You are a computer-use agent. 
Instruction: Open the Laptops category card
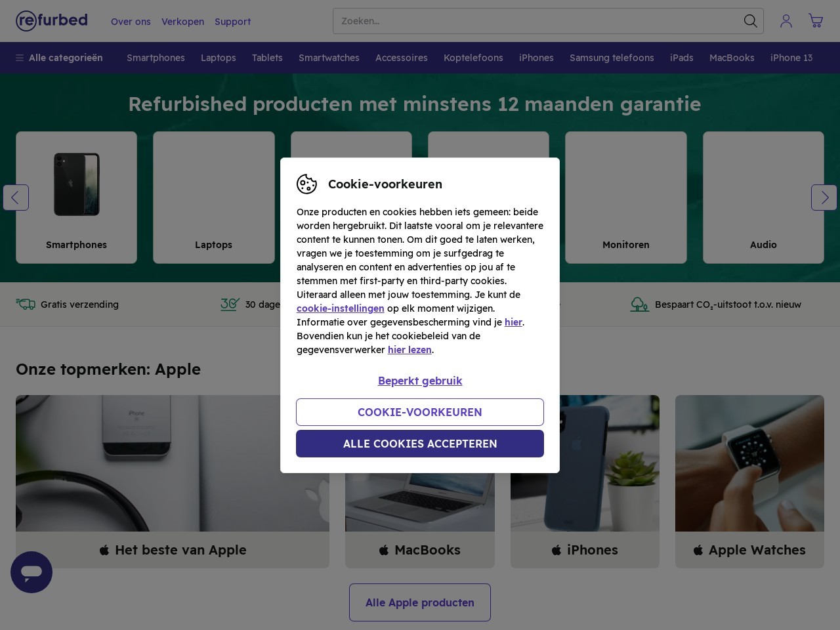pos(214,198)
